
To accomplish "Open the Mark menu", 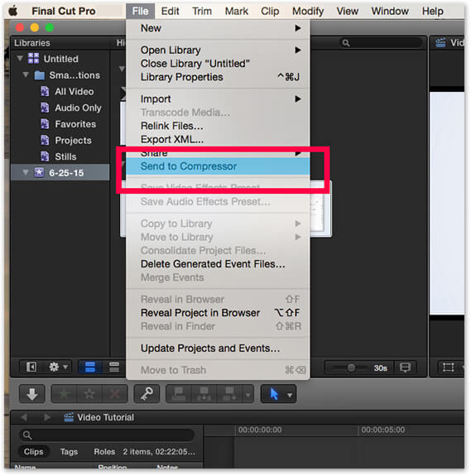I will [x=237, y=12].
